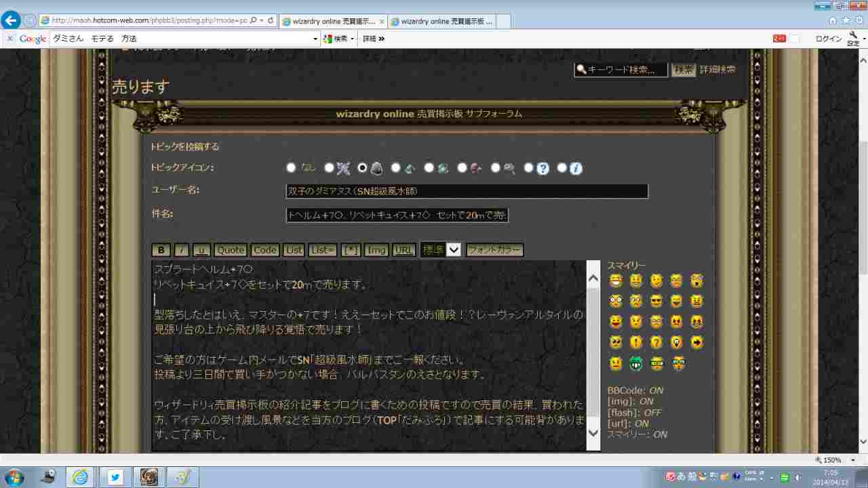Insert the question mark smiley

point(656,342)
